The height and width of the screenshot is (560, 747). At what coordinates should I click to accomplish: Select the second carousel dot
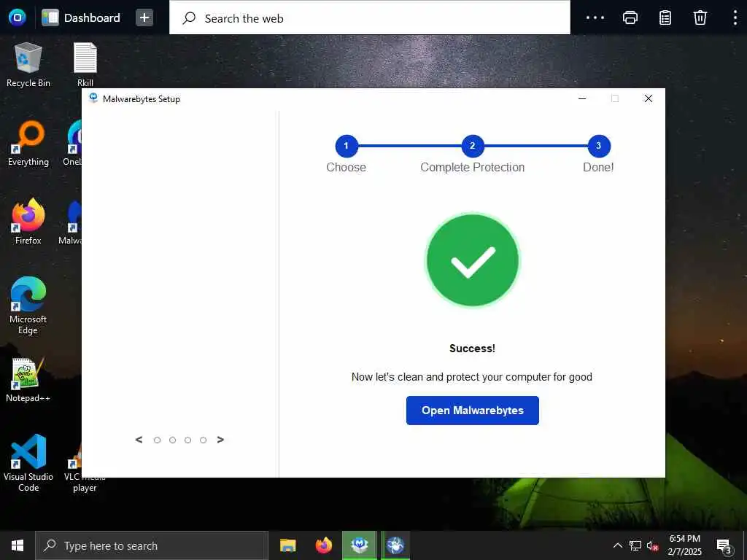(172, 440)
